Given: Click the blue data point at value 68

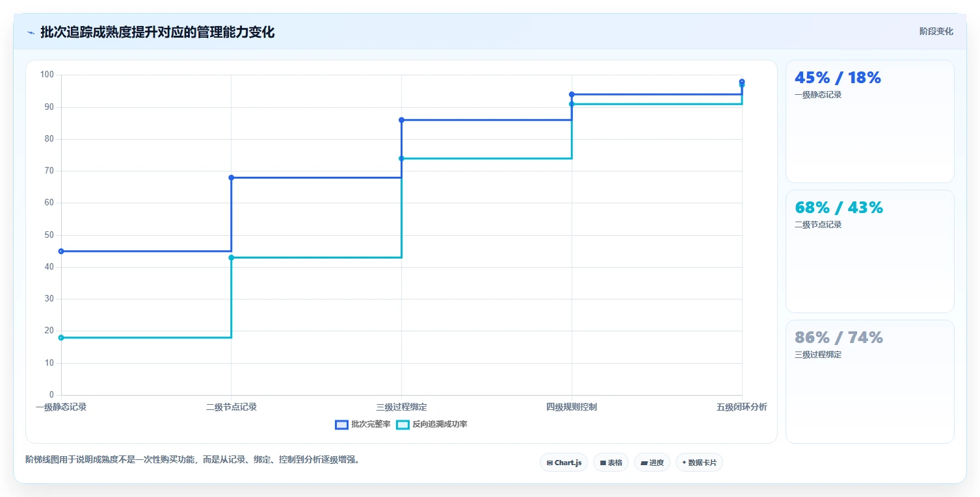Looking at the screenshot, I should click(231, 177).
